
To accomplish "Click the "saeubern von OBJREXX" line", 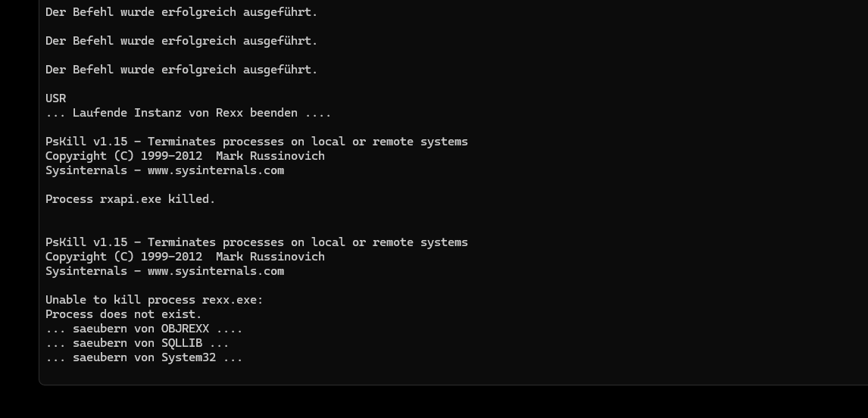I will coord(144,329).
